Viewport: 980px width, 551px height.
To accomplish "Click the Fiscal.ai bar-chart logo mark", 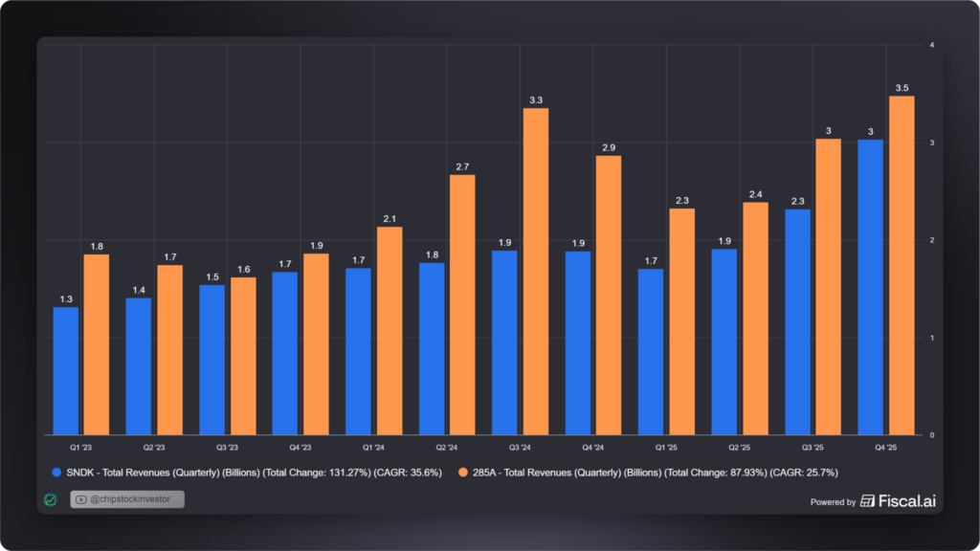I will (x=869, y=500).
